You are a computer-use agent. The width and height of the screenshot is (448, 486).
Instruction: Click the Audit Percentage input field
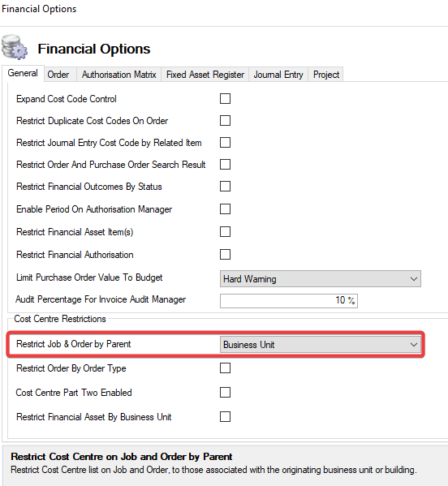289,301
